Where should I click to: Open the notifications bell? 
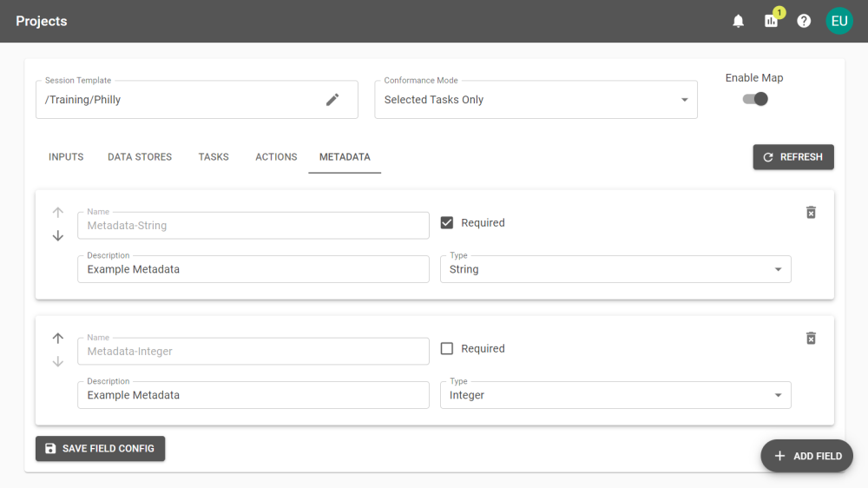point(738,21)
